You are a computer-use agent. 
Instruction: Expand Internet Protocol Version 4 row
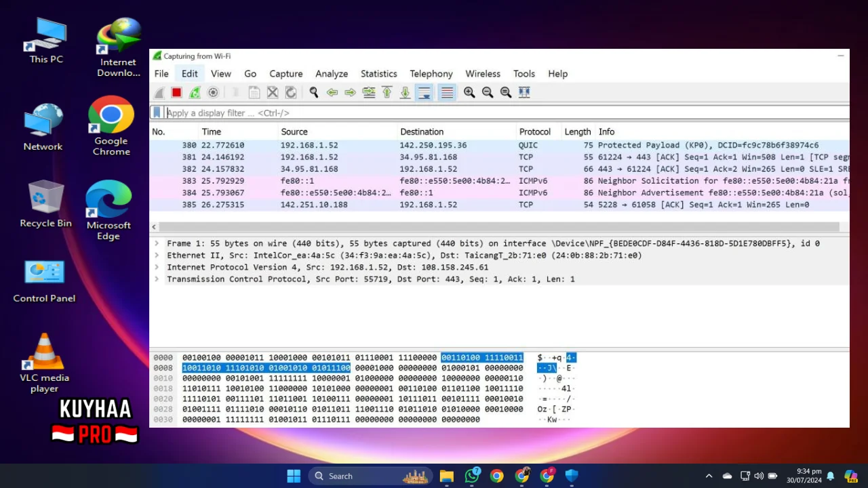(x=157, y=267)
